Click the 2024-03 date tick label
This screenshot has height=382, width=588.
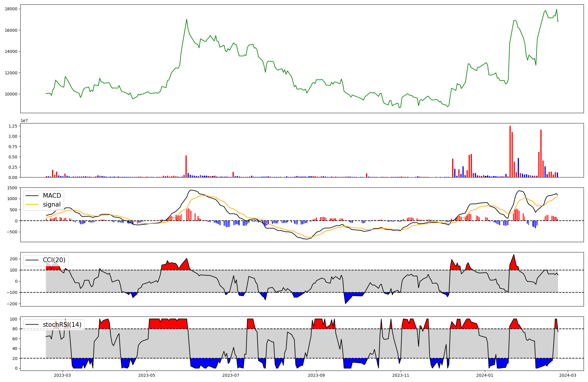(x=568, y=375)
